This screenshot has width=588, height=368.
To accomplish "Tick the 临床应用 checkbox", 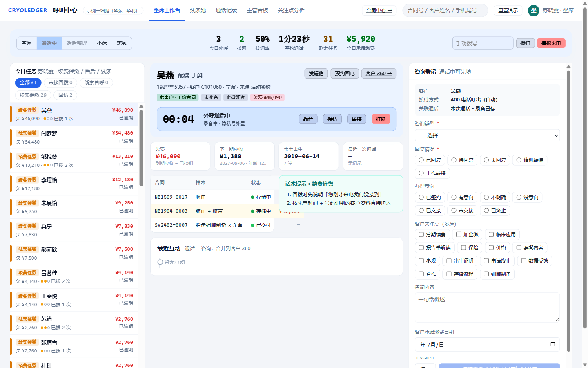I will [491, 234].
